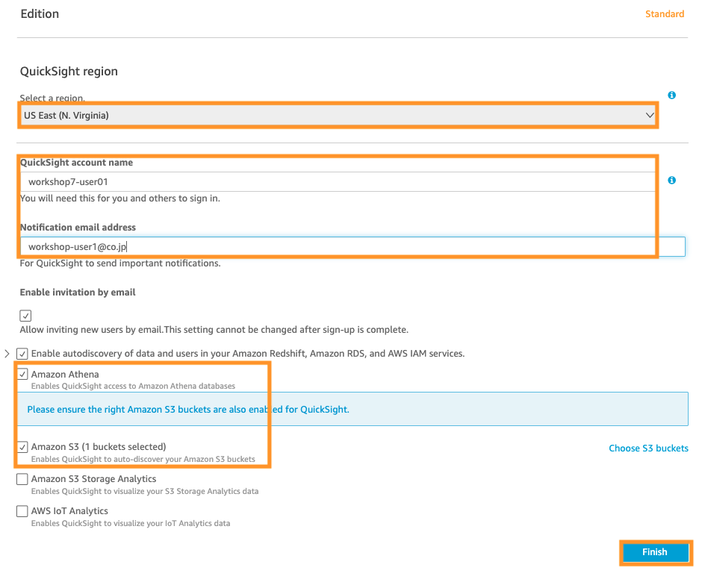Uncheck the Amazon S3 checkbox
The image size is (705, 588).
coord(22,447)
